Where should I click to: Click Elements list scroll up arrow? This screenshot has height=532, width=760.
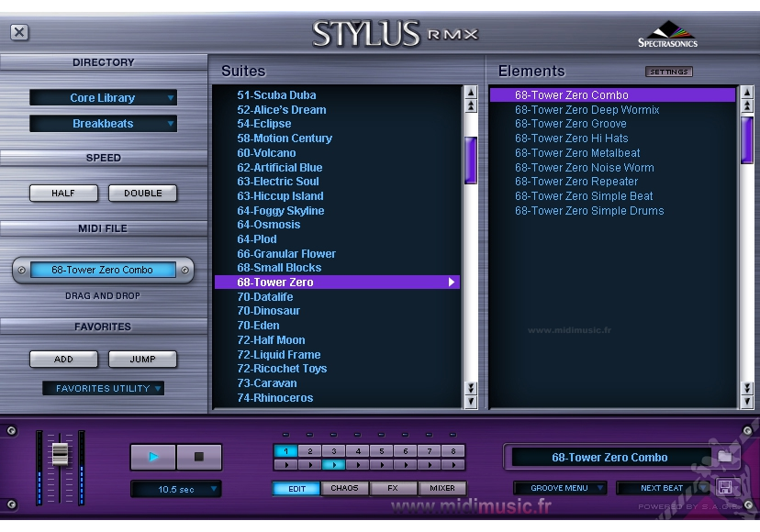747,92
